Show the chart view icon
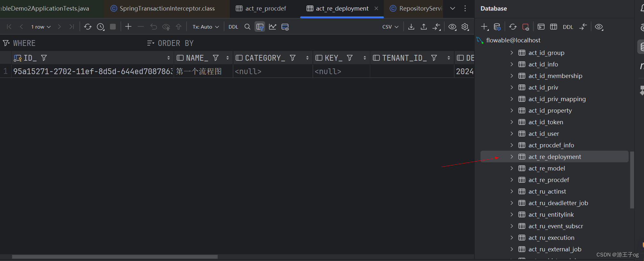The image size is (644, 261). pos(272,27)
